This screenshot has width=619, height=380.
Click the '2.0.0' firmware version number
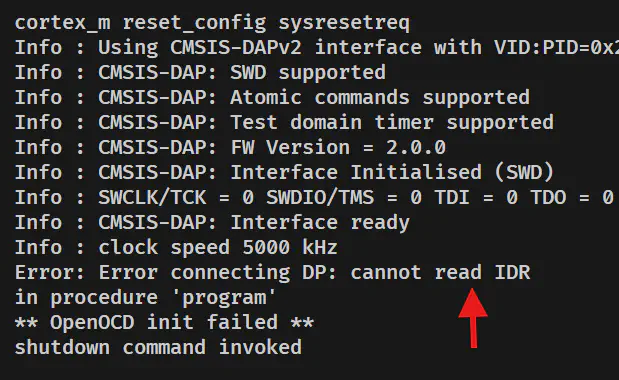[416, 148]
